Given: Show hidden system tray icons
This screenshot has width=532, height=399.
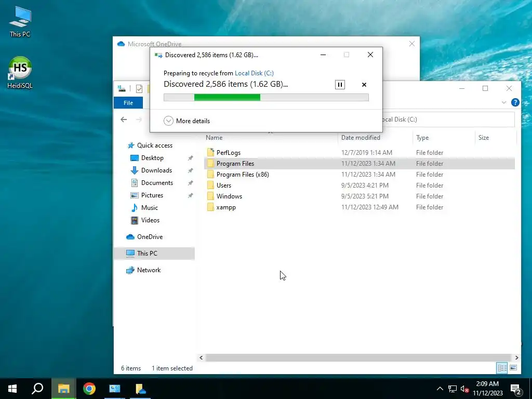Looking at the screenshot, I should [x=440, y=389].
